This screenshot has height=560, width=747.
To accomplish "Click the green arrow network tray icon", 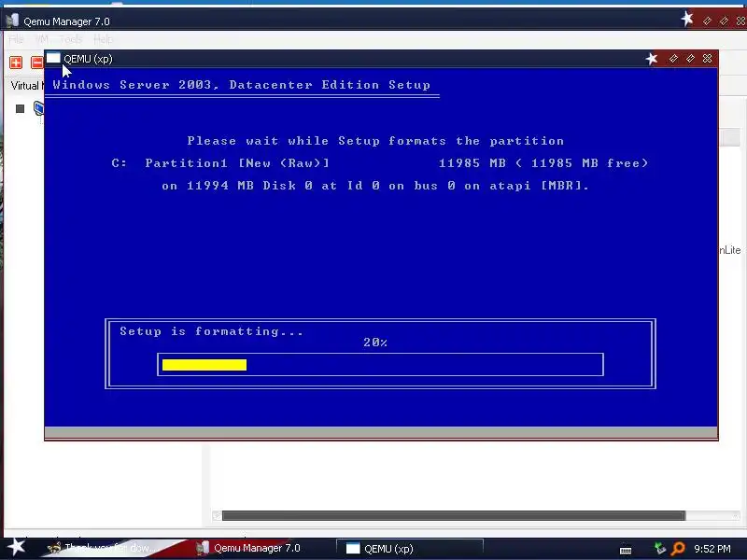I will point(660,548).
